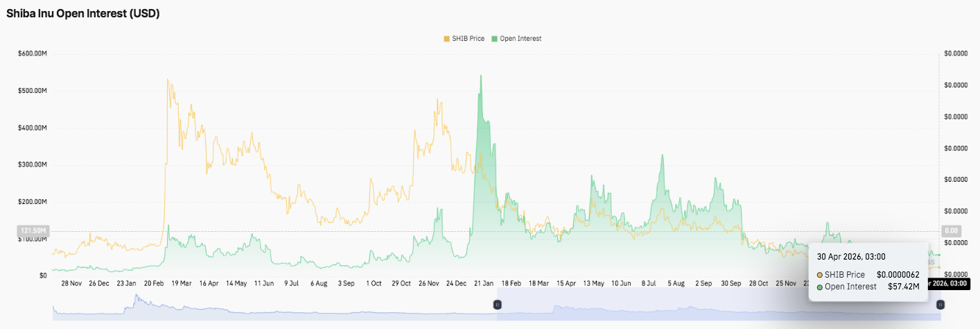
Task: Click the highest yellow SHIB Price spike
Action: point(168,81)
